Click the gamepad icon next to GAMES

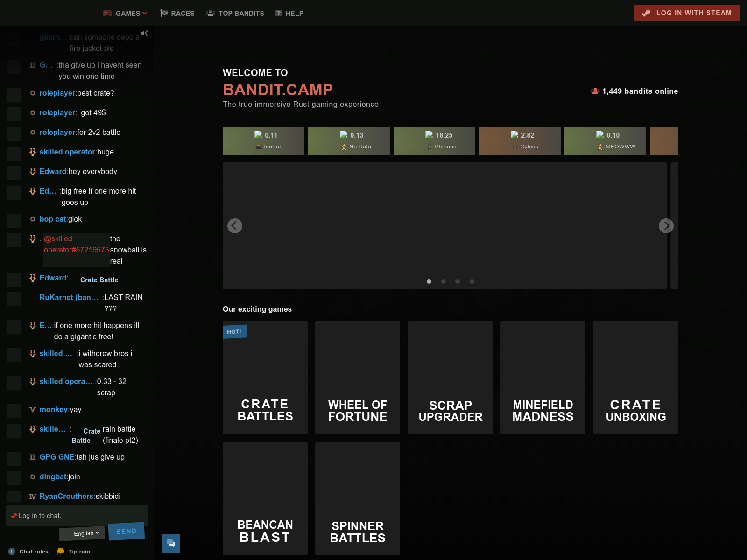[108, 13]
